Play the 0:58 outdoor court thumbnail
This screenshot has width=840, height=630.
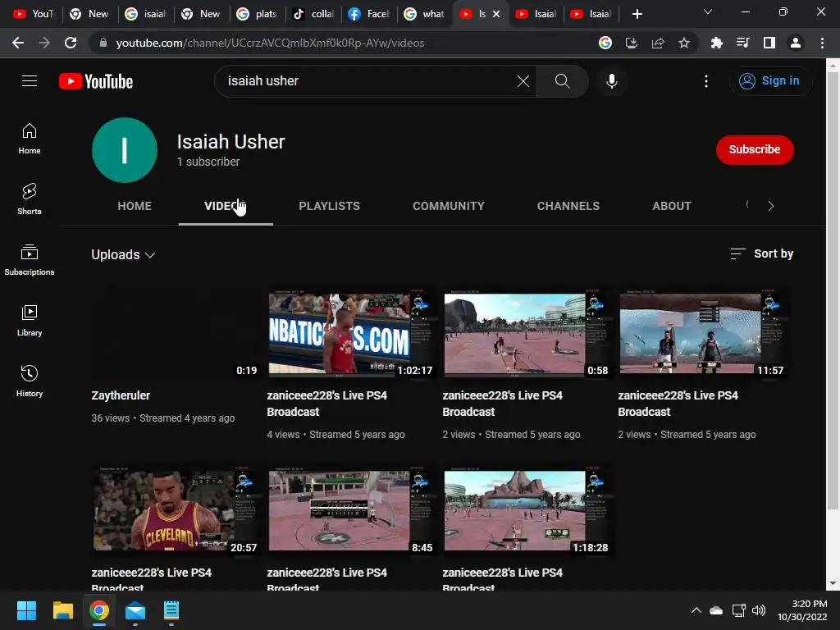coord(526,333)
